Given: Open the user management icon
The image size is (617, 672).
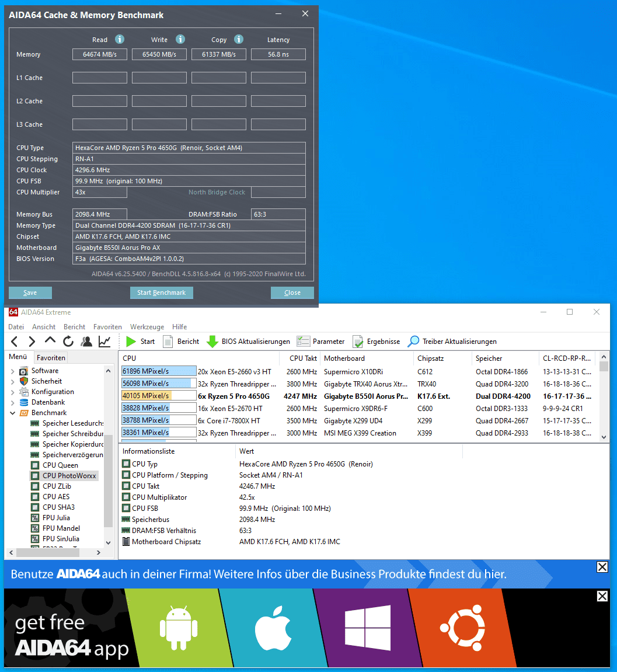Looking at the screenshot, I should [86, 342].
